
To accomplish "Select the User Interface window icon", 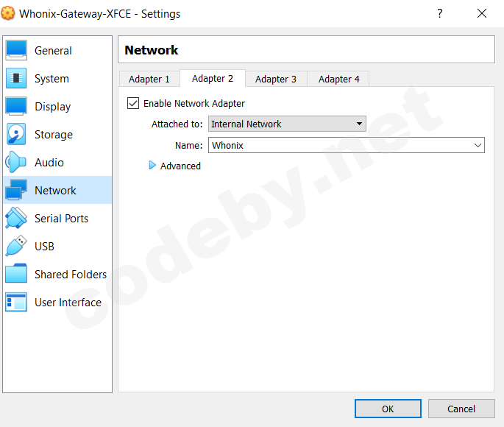I will (16, 302).
